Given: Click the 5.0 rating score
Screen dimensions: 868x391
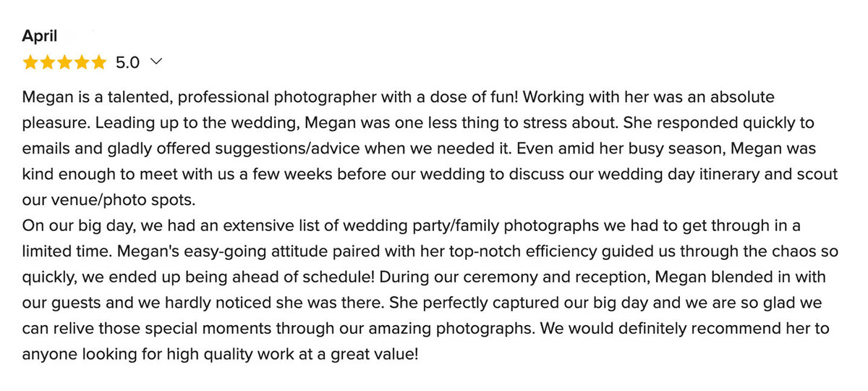Looking at the screenshot, I should (x=127, y=63).
